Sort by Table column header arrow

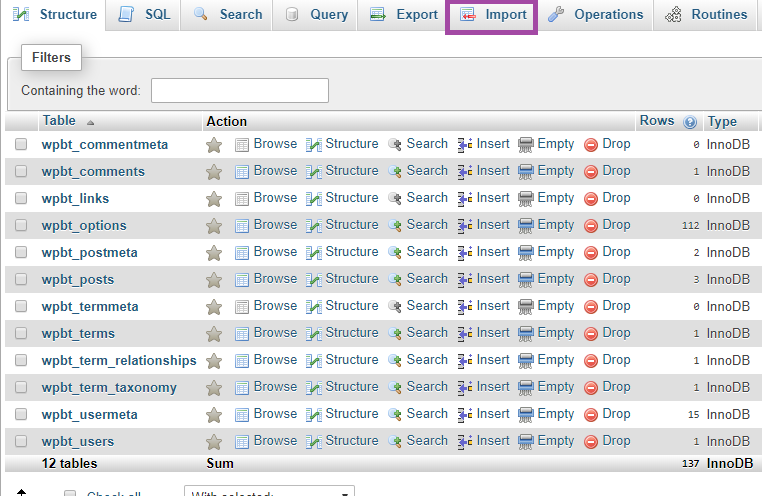click(x=91, y=122)
